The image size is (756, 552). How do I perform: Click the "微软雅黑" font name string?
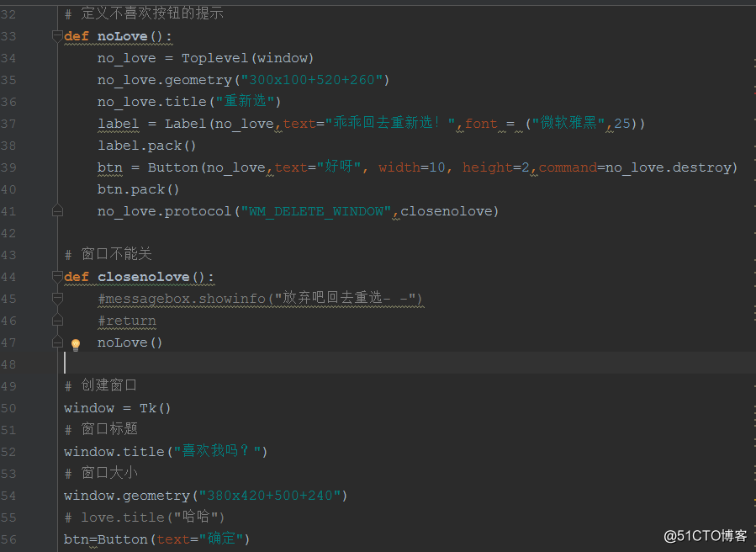[x=568, y=123]
